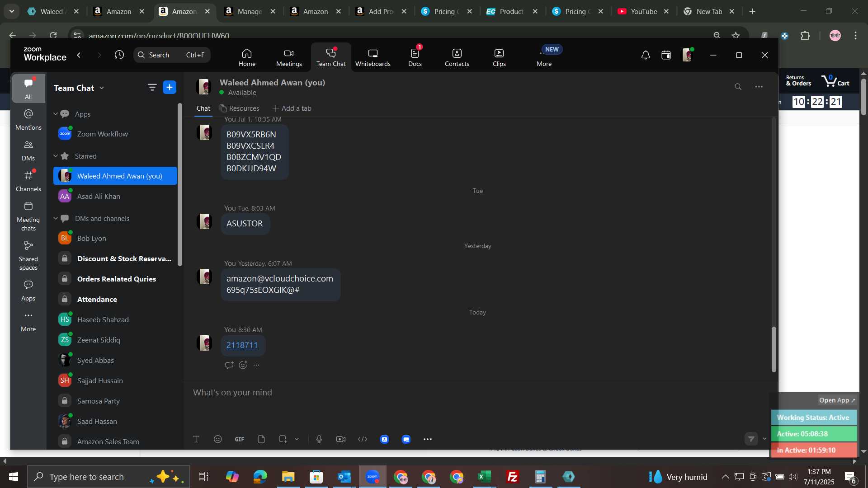Open the history clock icon

119,55
